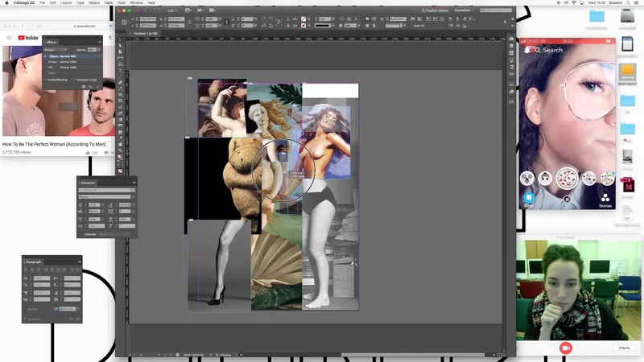Click the thumbs-up like icon under video
The height and width of the screenshot is (362, 644).
point(88,152)
